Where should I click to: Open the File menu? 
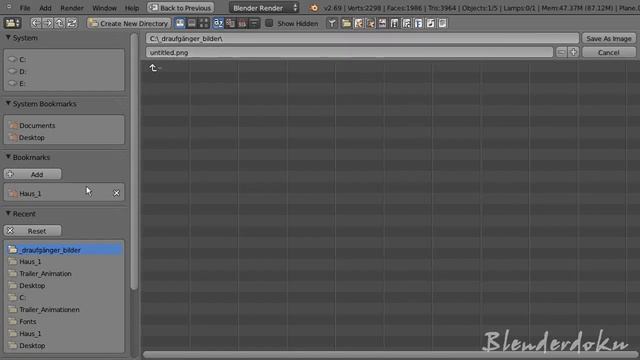(x=25, y=8)
